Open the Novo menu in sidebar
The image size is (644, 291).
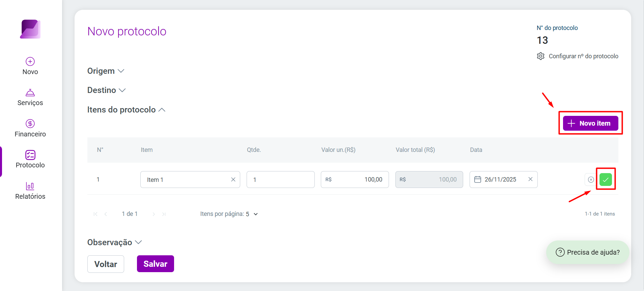pyautogui.click(x=30, y=66)
